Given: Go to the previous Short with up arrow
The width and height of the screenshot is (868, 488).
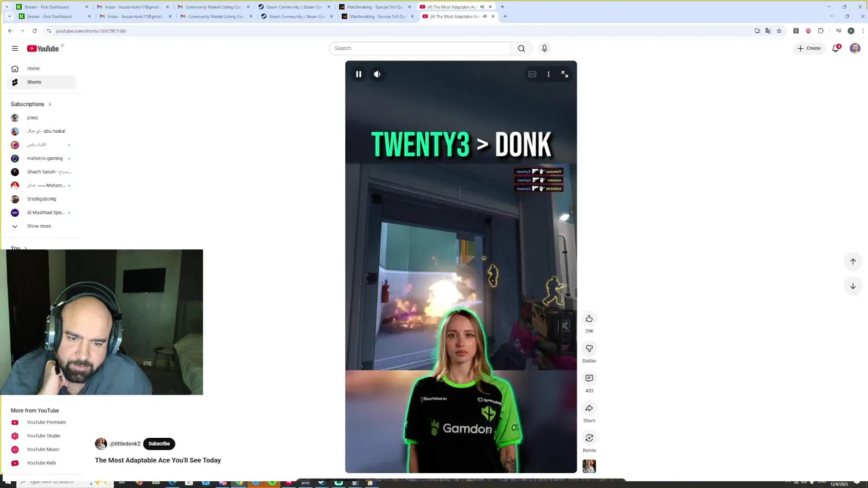Looking at the screenshot, I should coord(853,262).
